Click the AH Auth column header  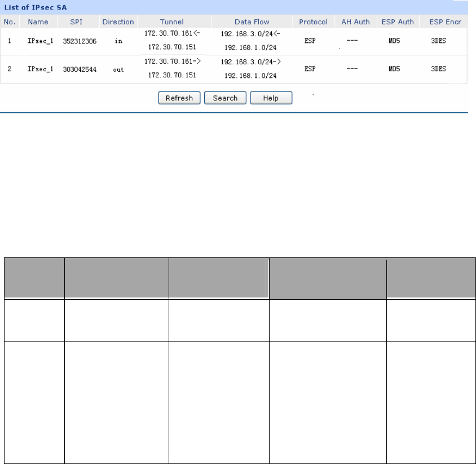point(355,22)
